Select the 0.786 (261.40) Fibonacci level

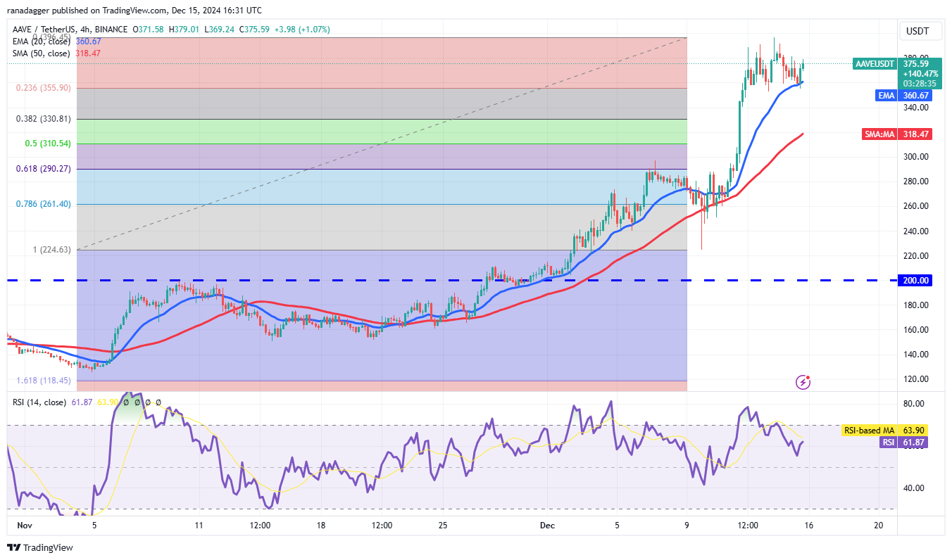click(42, 204)
